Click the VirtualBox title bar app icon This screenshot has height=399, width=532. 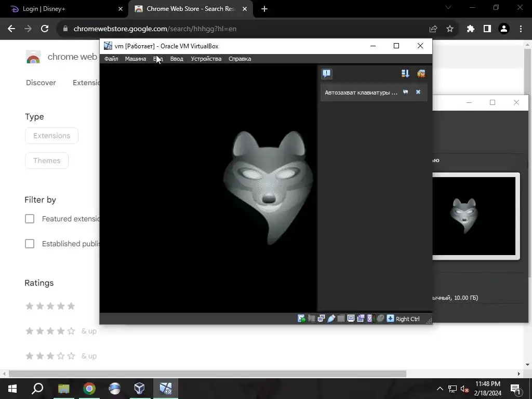point(108,46)
